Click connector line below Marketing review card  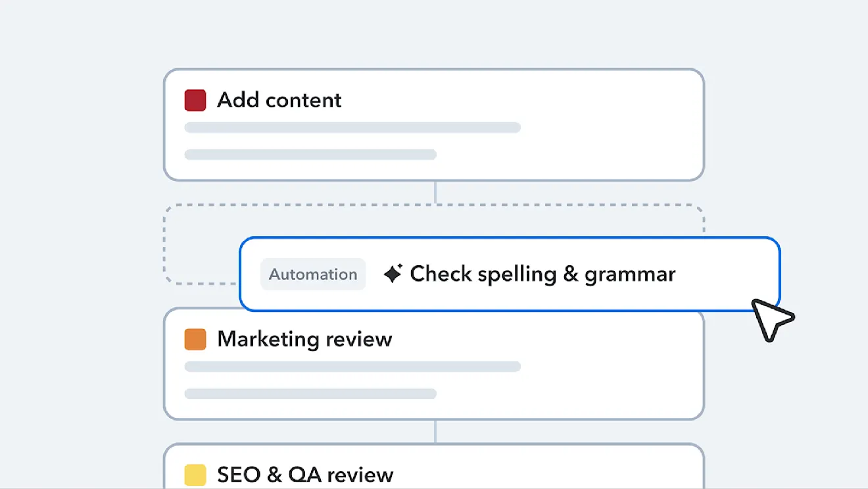(x=435, y=431)
